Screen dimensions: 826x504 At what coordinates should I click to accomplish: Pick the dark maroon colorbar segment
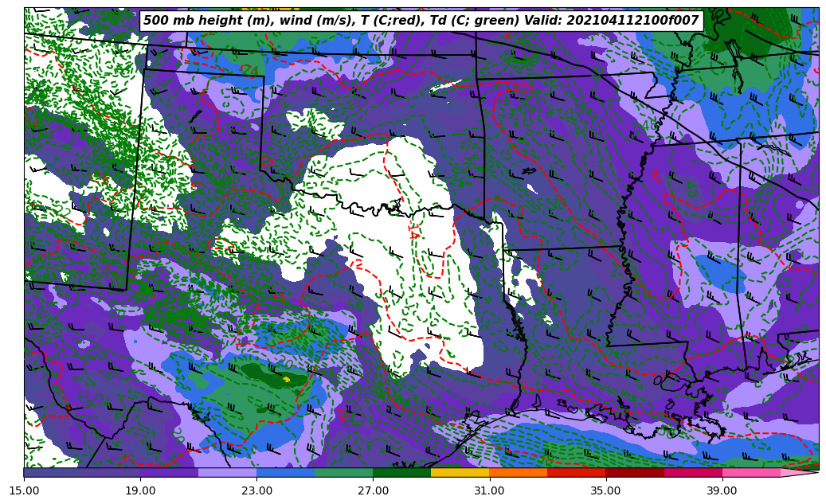pyautogui.click(x=634, y=472)
